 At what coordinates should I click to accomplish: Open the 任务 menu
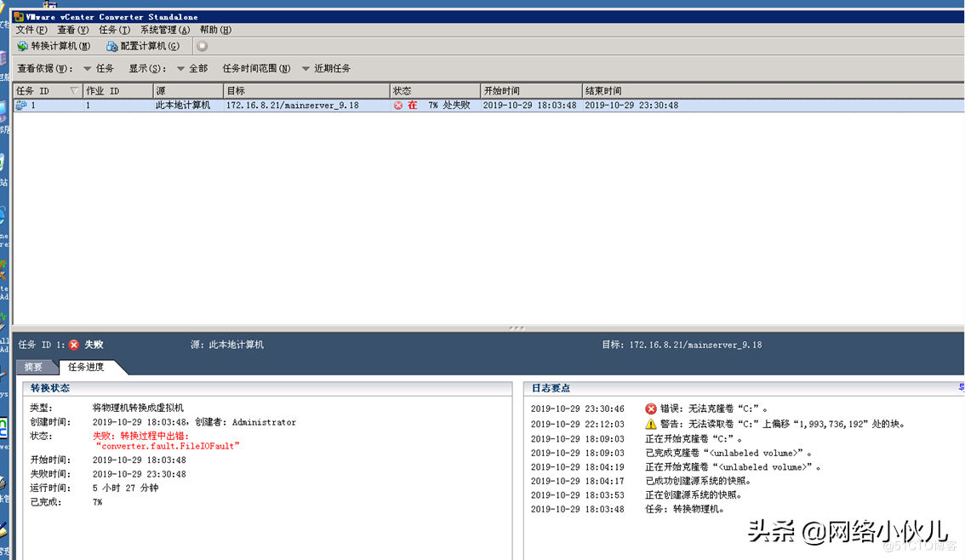click(x=115, y=30)
